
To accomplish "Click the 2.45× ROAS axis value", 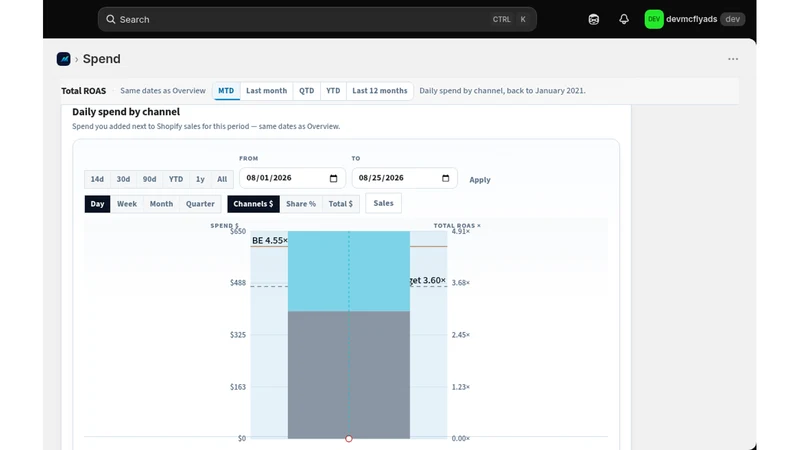I will [461, 335].
